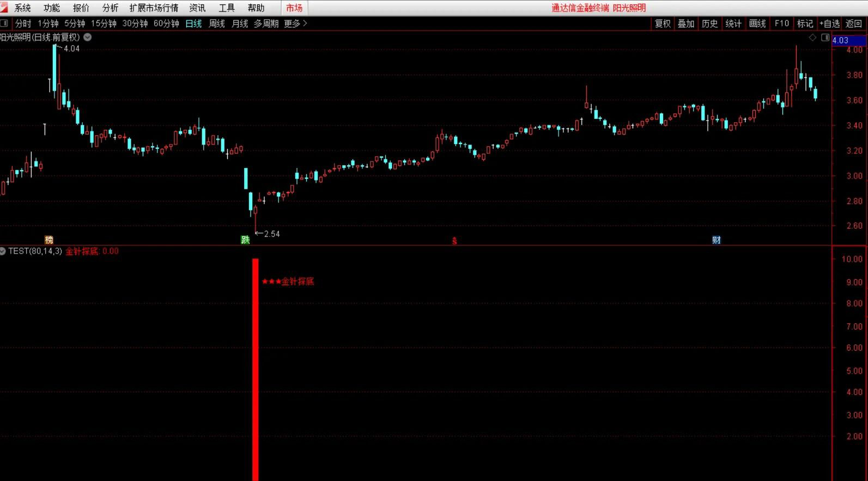
Task: Open the stock title dropdown arrow
Action: click(x=87, y=37)
